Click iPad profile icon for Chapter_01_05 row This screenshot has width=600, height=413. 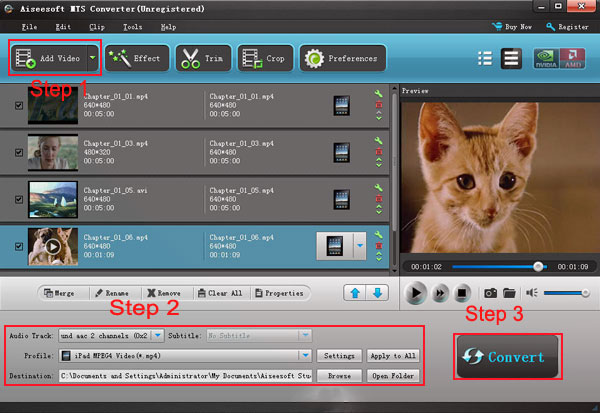[x=341, y=199]
